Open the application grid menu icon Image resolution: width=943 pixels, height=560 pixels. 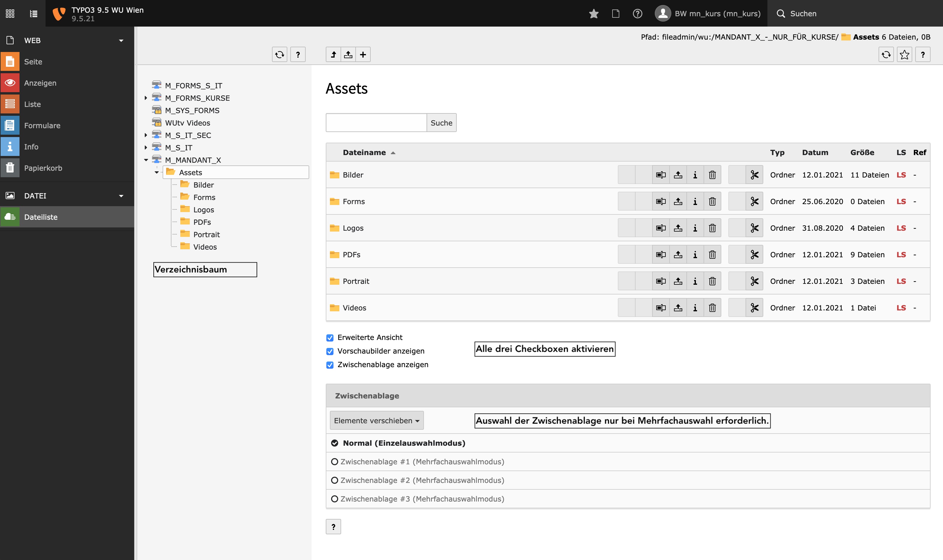click(10, 14)
